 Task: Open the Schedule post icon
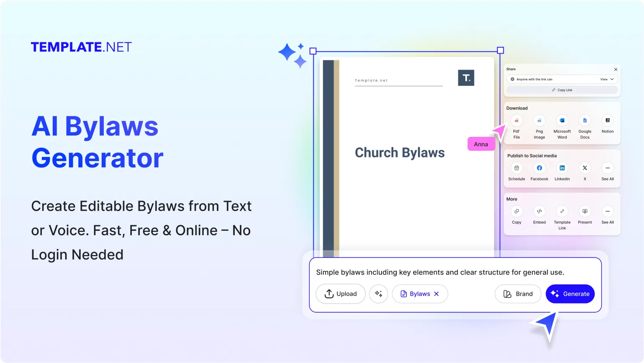pyautogui.click(x=516, y=168)
